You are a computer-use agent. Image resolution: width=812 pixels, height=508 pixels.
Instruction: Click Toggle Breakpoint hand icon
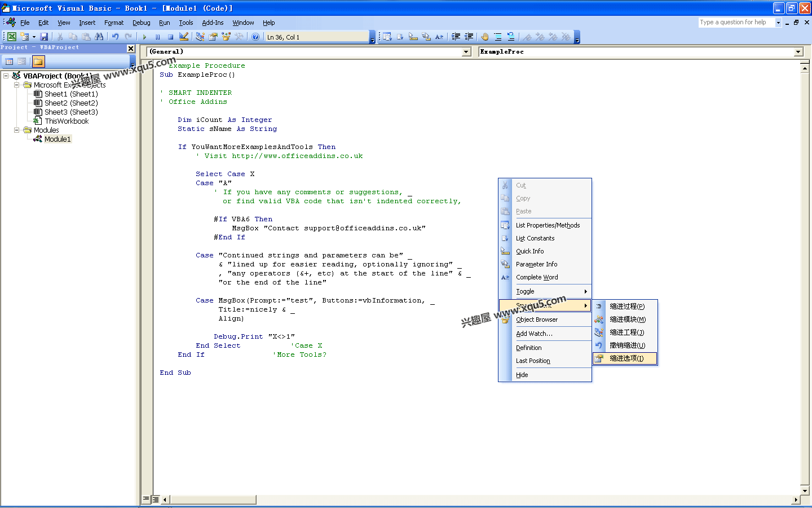pos(485,37)
